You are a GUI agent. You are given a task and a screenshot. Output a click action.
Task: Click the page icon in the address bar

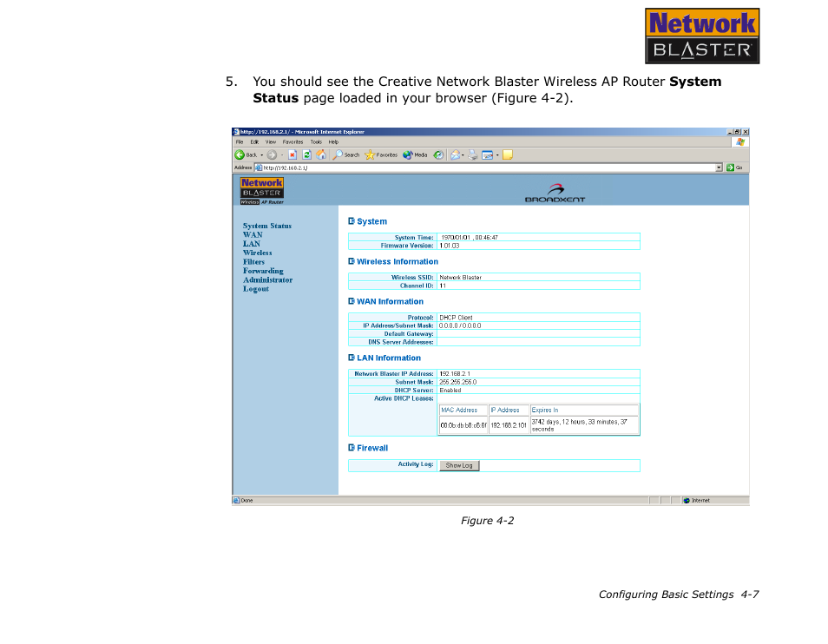coord(259,168)
